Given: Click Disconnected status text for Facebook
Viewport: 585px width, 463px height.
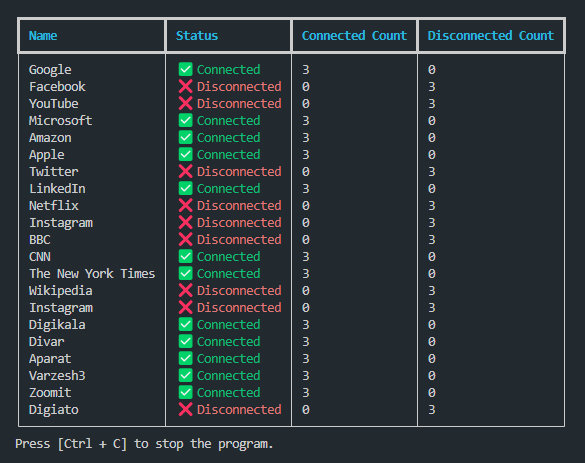Looking at the screenshot, I should [x=239, y=87].
